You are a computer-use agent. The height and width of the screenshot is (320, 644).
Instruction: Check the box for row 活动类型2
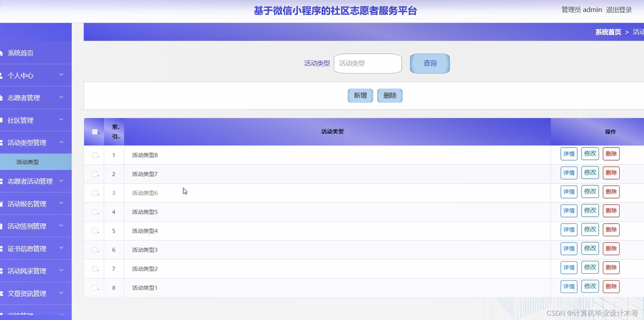(x=95, y=269)
